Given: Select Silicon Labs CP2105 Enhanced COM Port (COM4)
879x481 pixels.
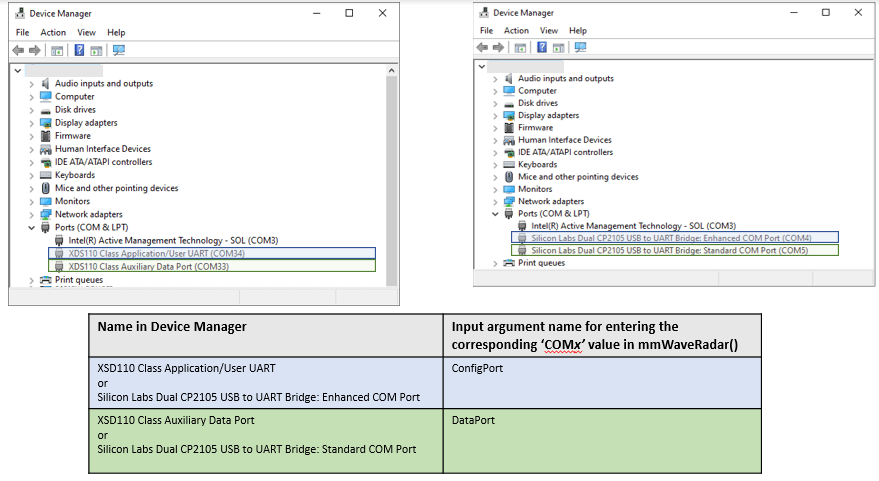Looking at the screenshot, I should point(670,238).
